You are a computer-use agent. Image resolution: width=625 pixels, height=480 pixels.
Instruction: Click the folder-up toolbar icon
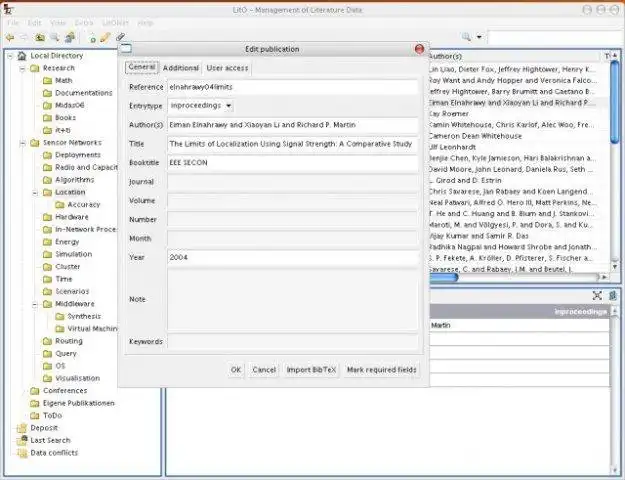tap(39, 38)
